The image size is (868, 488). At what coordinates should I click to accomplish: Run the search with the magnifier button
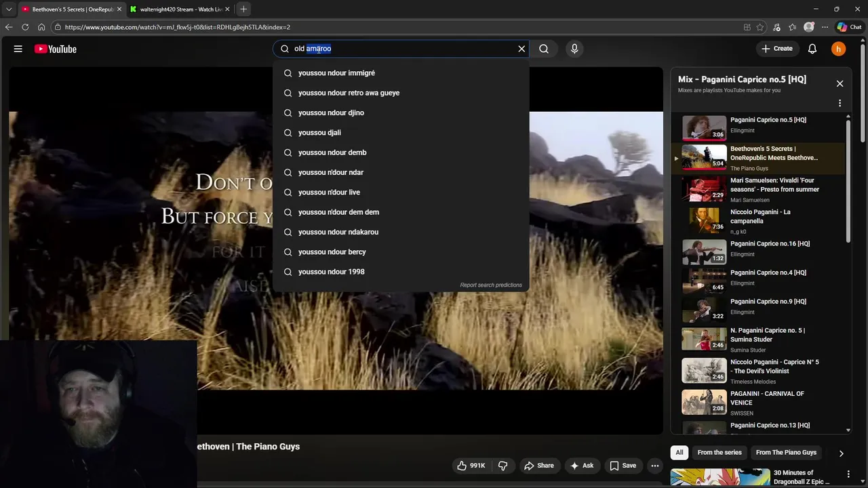click(544, 49)
